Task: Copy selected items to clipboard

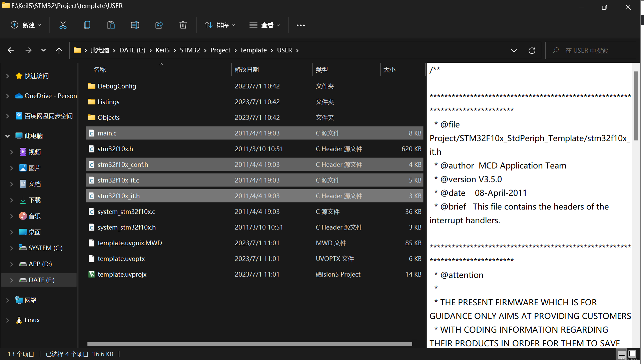Action: 87,25
